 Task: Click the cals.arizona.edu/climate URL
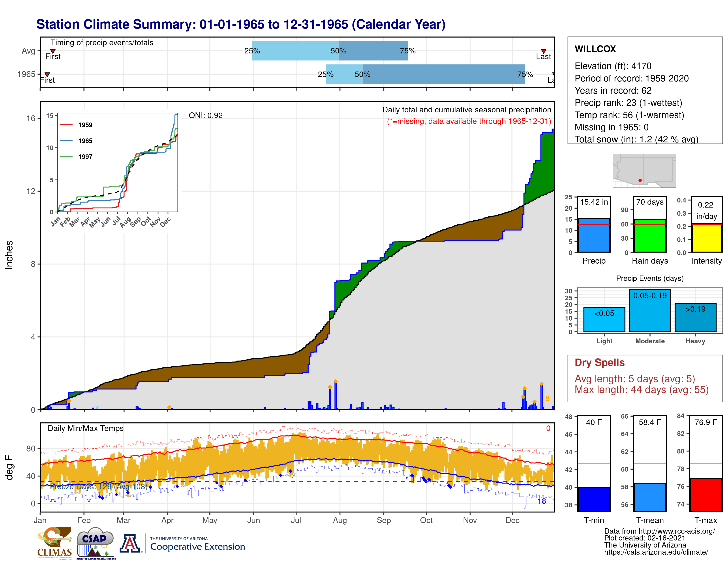656,552
